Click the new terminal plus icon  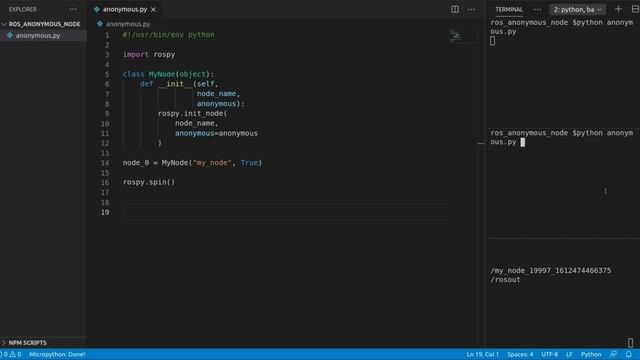(618, 9)
